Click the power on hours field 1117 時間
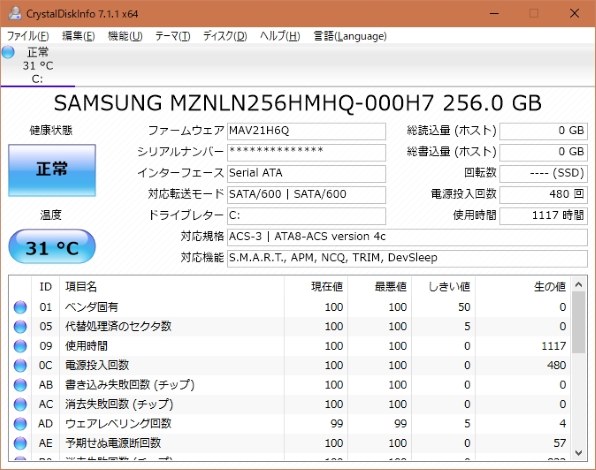 543,216
